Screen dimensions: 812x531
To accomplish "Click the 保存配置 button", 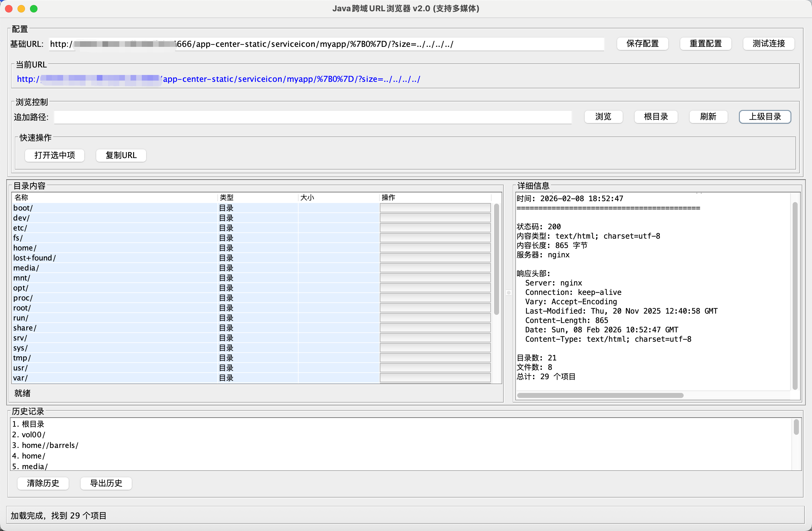I will [x=642, y=44].
